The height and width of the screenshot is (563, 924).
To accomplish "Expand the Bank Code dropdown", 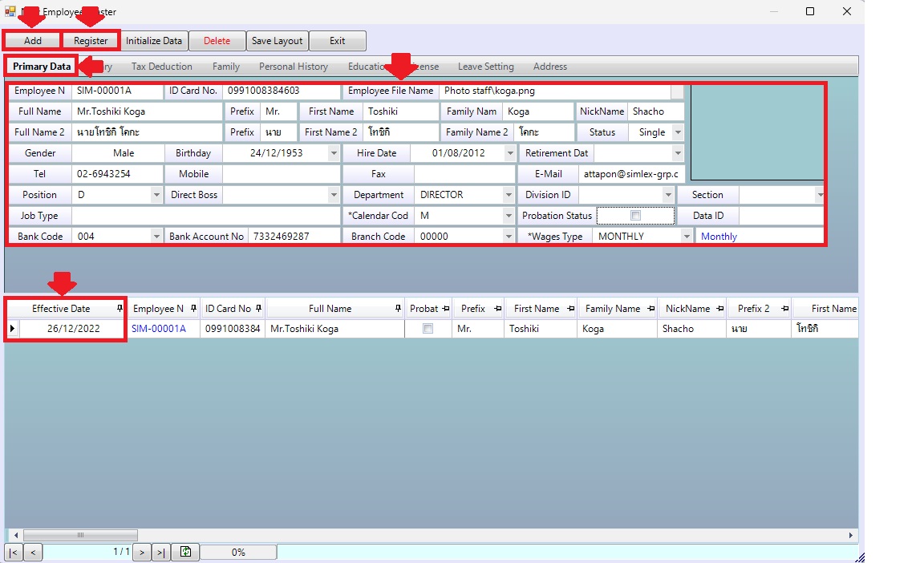I will [156, 237].
